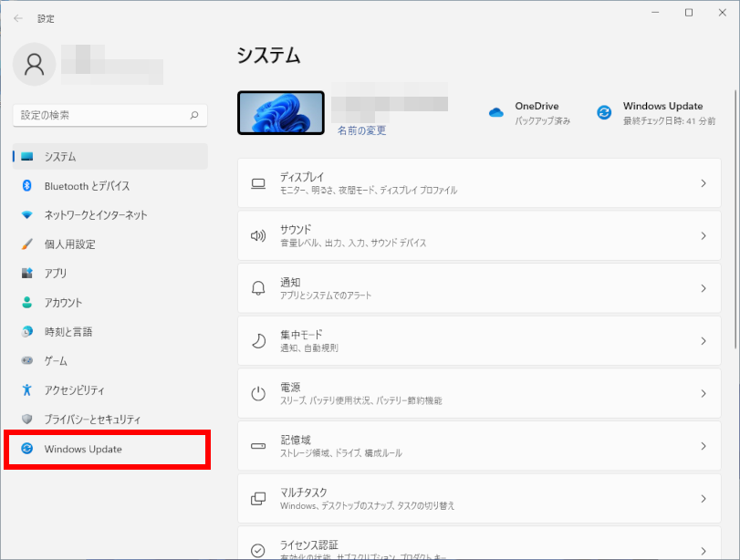The image size is (740, 560).
Task: Click the Bluetooth icon in sidebar
Action: [26, 186]
